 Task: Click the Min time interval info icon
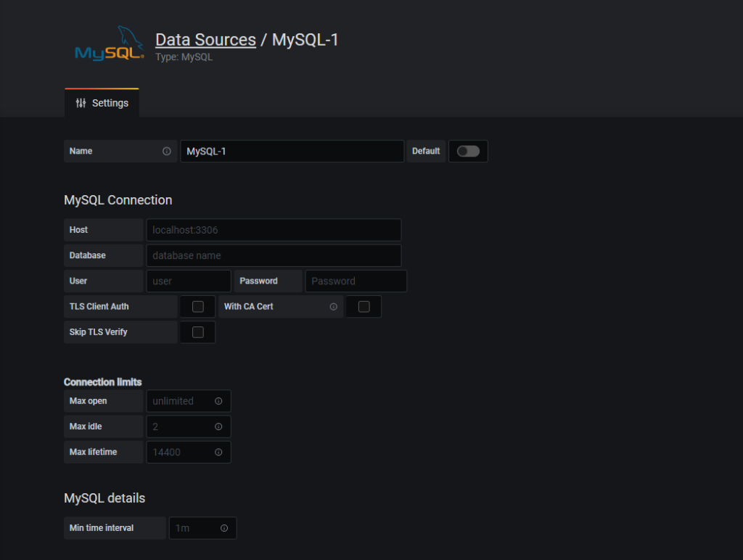[226, 527]
